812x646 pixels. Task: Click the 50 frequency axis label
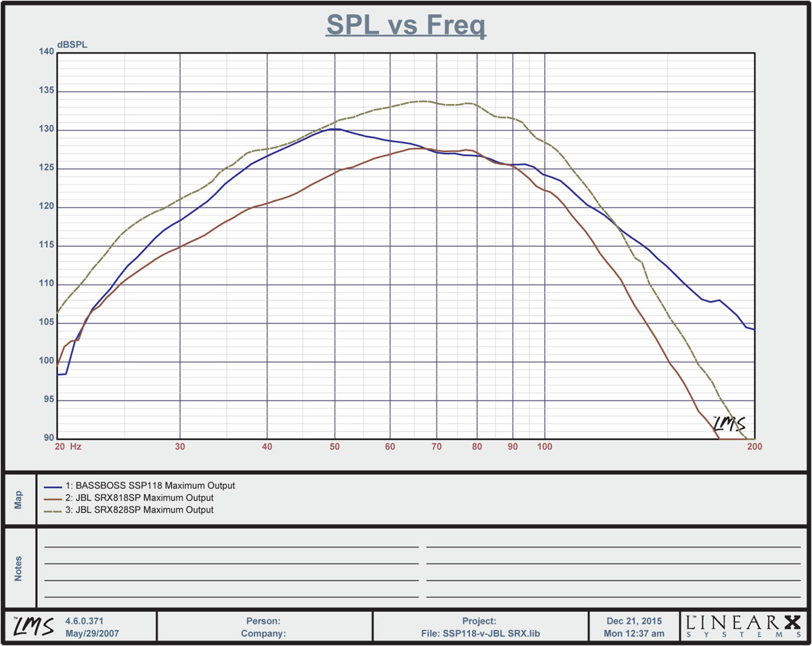(335, 446)
